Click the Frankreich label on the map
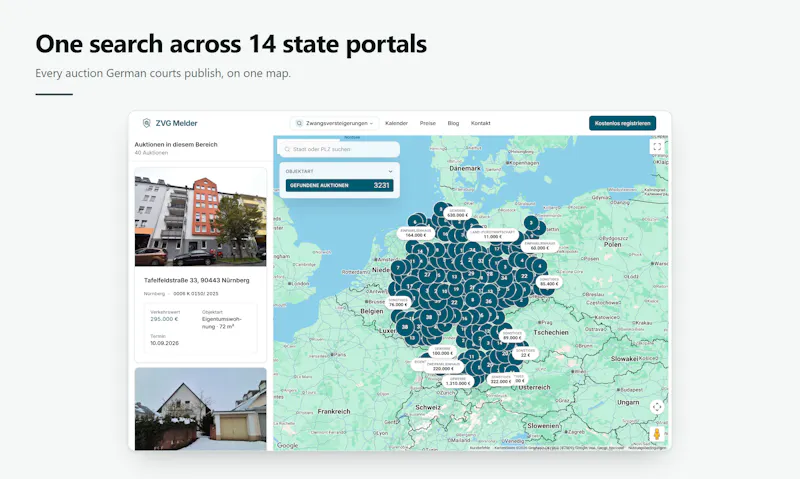Viewport: 800px width, 479px height. coord(334,411)
